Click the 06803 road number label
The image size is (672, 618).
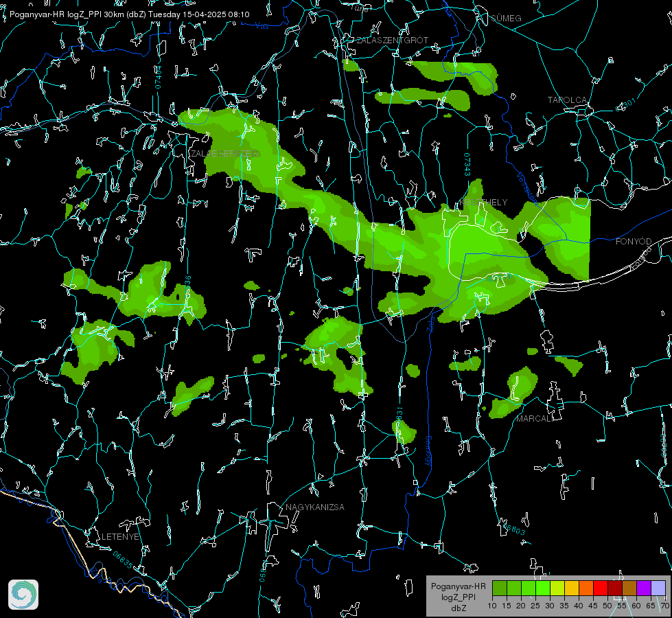pos(513,528)
